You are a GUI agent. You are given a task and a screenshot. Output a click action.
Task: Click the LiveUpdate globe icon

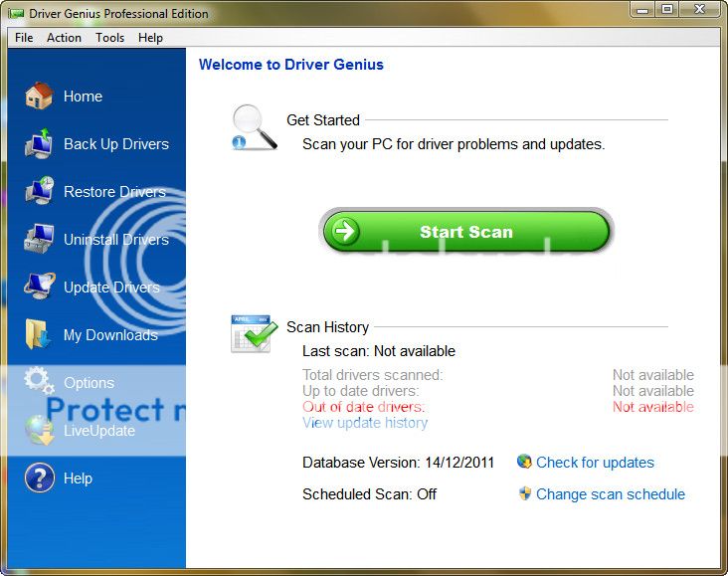(x=39, y=430)
